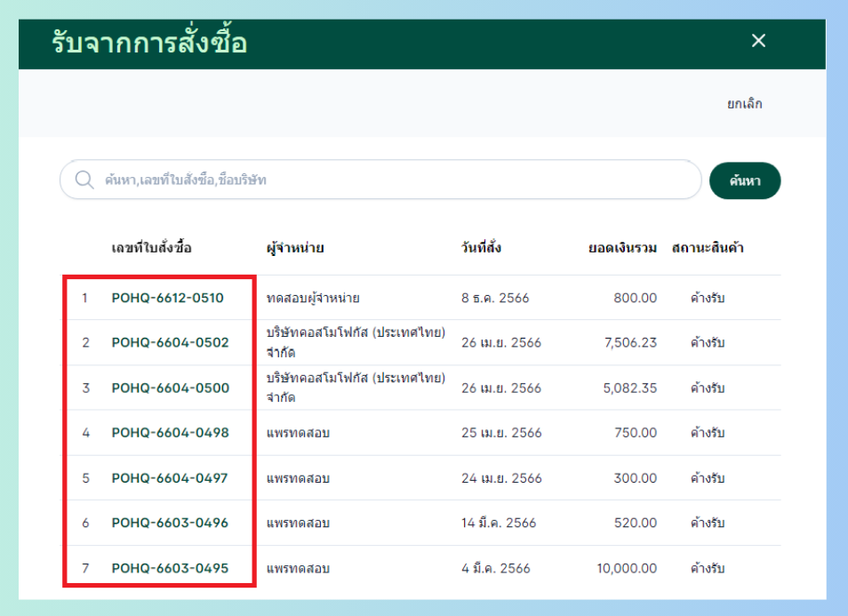Focus the purchase order search field
Screen dimensions: 848x616
click(380, 180)
